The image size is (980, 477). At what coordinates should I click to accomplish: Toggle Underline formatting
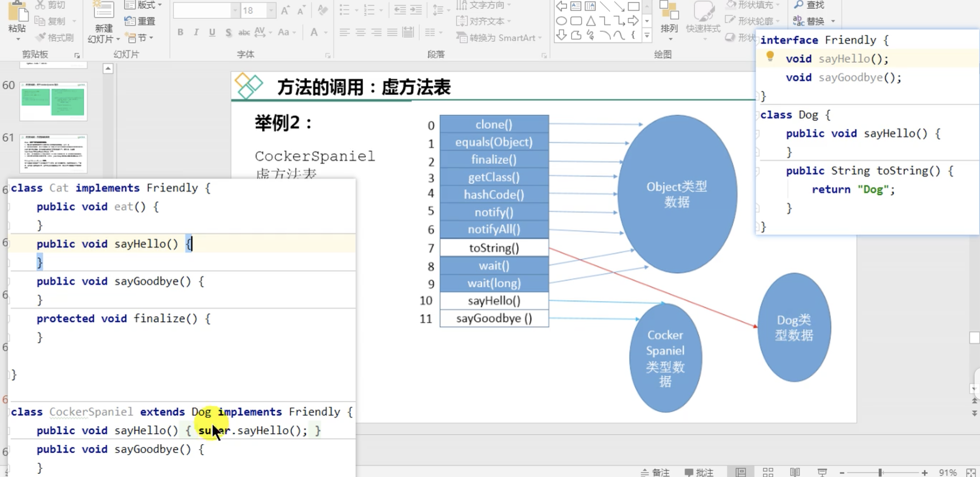tap(212, 32)
